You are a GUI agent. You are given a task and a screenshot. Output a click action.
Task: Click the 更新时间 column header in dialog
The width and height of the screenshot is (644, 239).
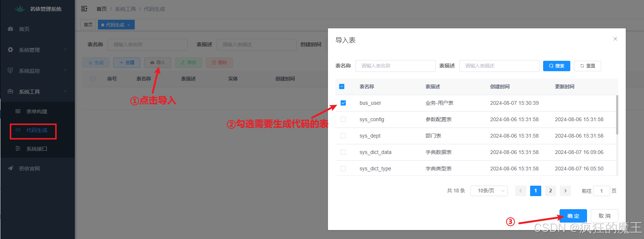pyautogui.click(x=565, y=87)
